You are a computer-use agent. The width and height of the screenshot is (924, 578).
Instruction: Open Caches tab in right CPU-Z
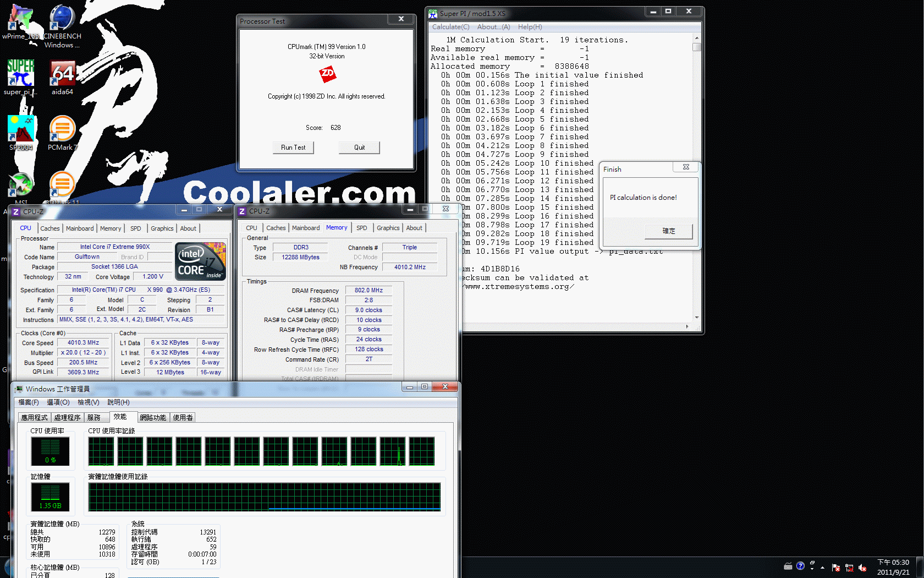coord(276,228)
